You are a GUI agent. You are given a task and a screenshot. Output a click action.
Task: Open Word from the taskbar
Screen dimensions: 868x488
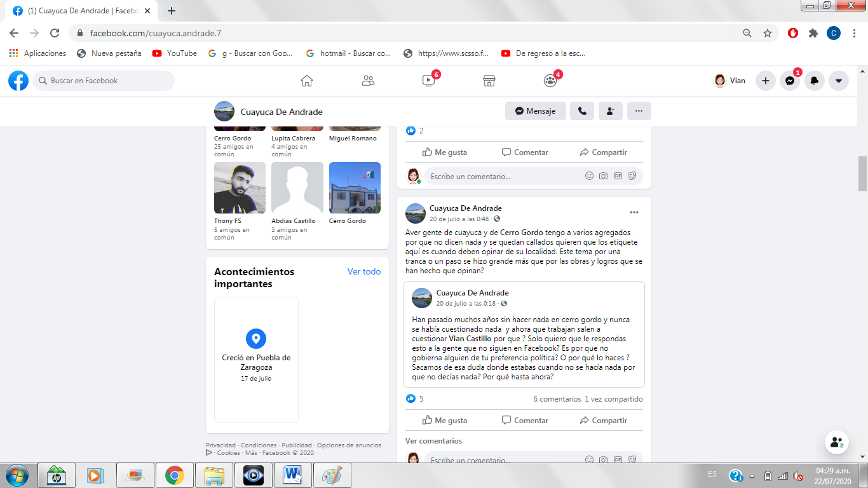click(293, 475)
